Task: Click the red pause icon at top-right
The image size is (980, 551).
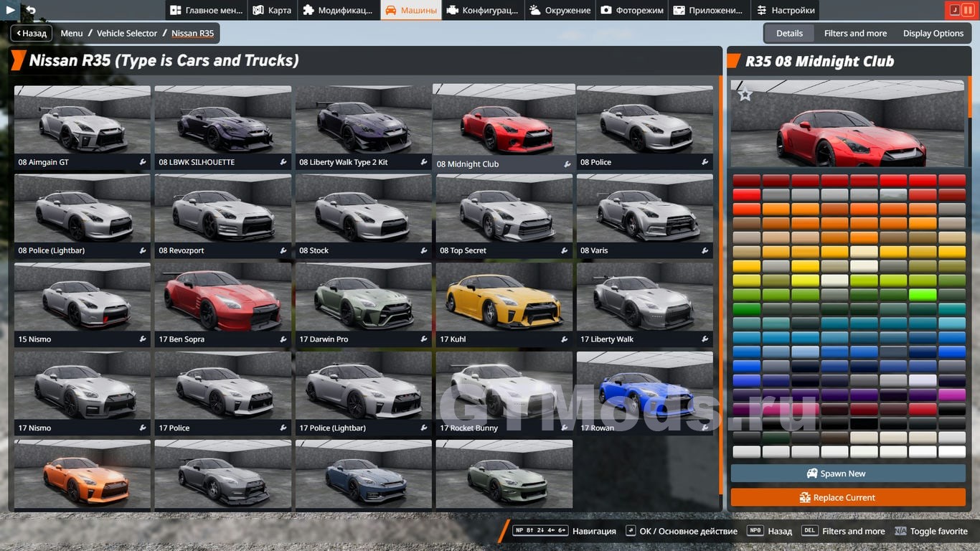Action: coord(968,10)
